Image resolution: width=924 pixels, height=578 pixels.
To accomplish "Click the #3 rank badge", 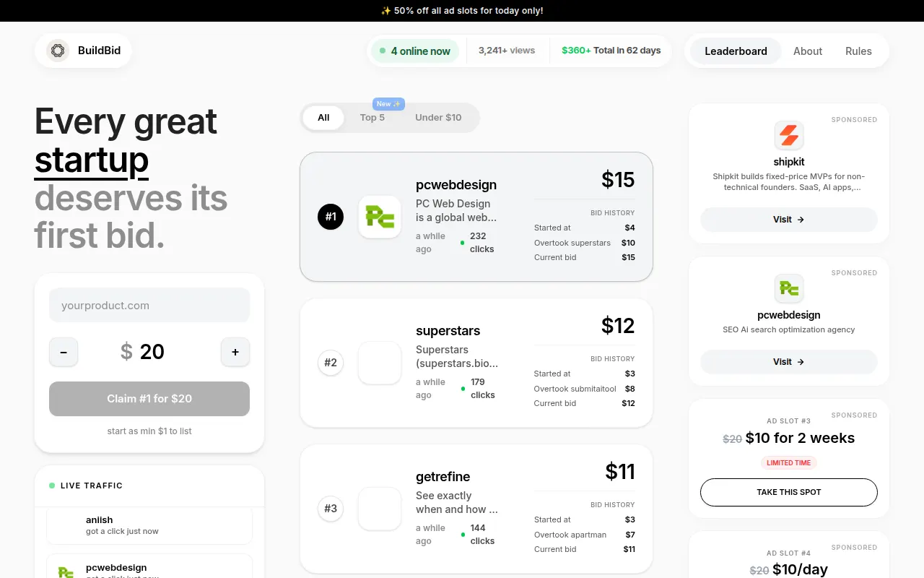I will pyautogui.click(x=331, y=509).
